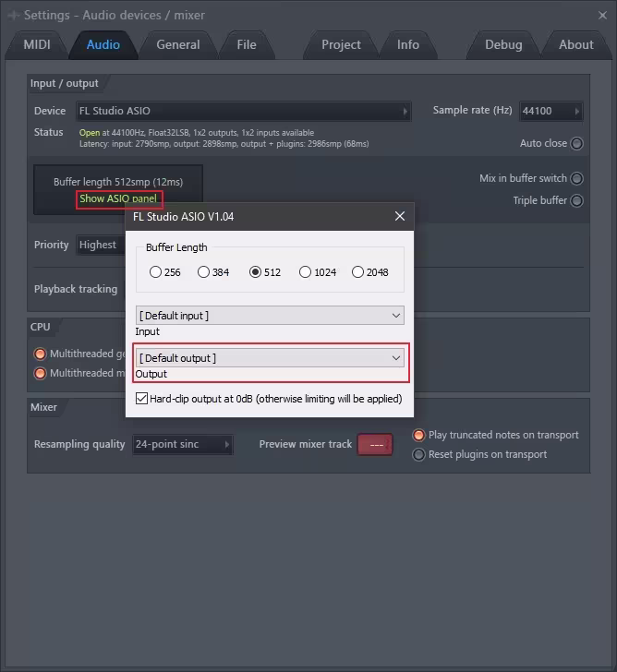Open the File settings tab
The height and width of the screenshot is (672, 617).
point(247,44)
